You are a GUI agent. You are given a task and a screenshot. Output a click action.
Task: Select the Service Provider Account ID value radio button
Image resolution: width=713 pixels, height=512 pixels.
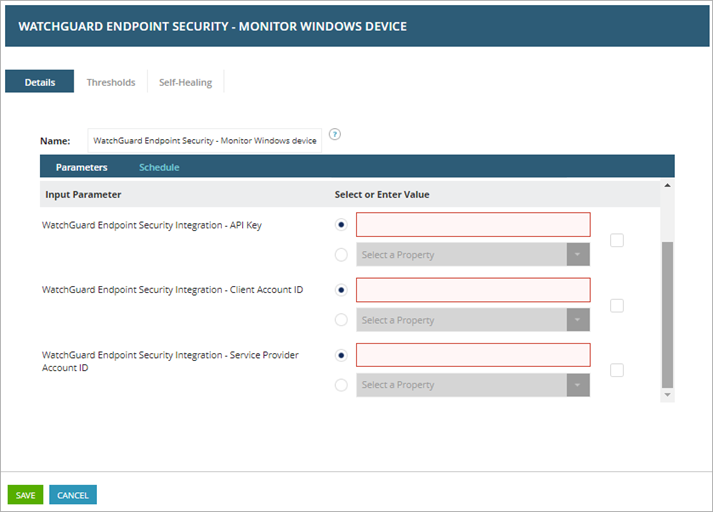pyautogui.click(x=341, y=355)
